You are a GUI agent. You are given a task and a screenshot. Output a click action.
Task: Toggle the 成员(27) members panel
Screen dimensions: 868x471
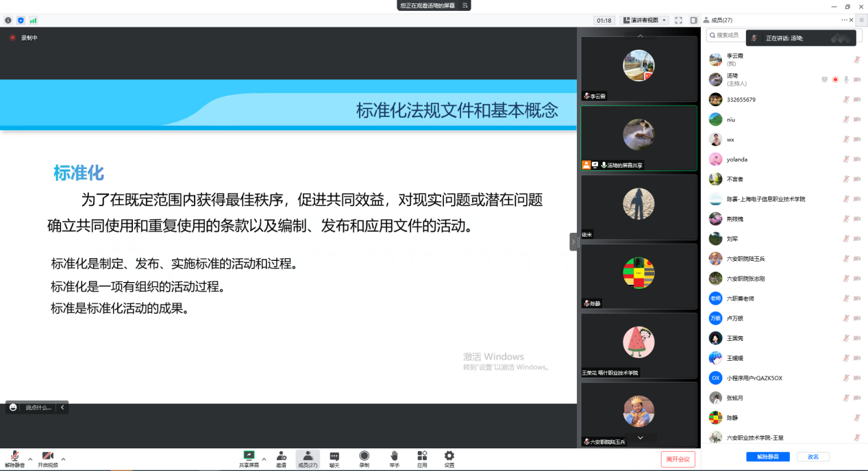click(x=308, y=458)
